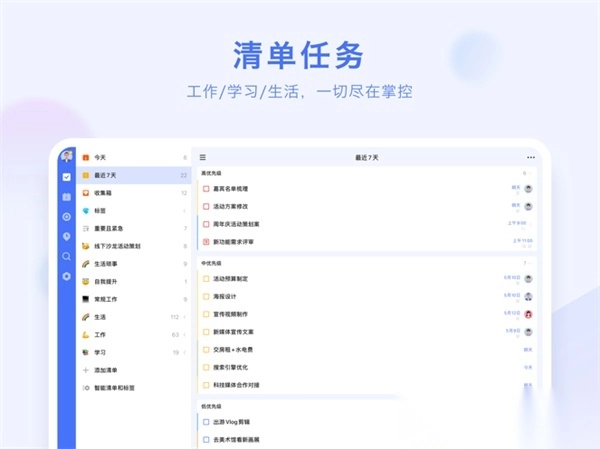Check off the 新媒体宣传文案 task
Image resolution: width=600 pixels, height=449 pixels.
(206, 332)
